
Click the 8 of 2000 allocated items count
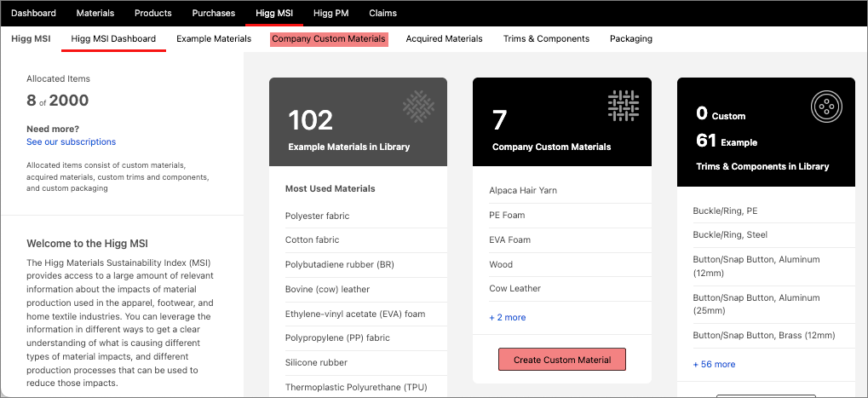(58, 101)
